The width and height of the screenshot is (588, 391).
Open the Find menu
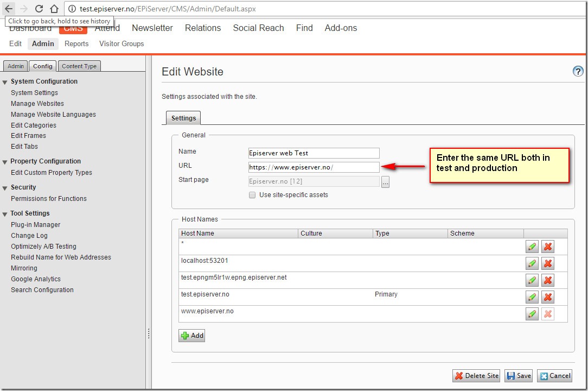point(304,28)
